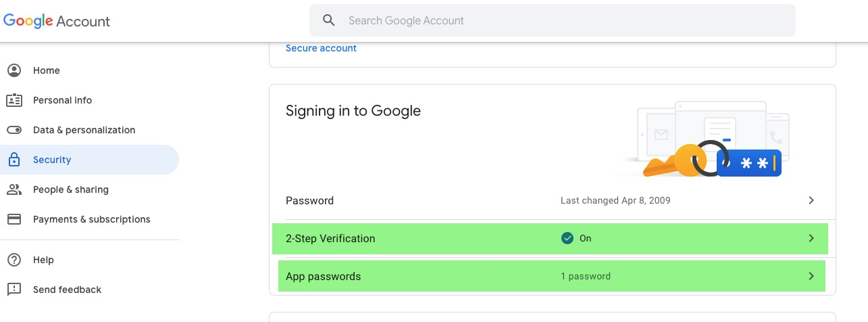Viewport: 868px width, 322px height.
Task: Expand the App passwords chevron arrow
Action: pyautogui.click(x=811, y=276)
